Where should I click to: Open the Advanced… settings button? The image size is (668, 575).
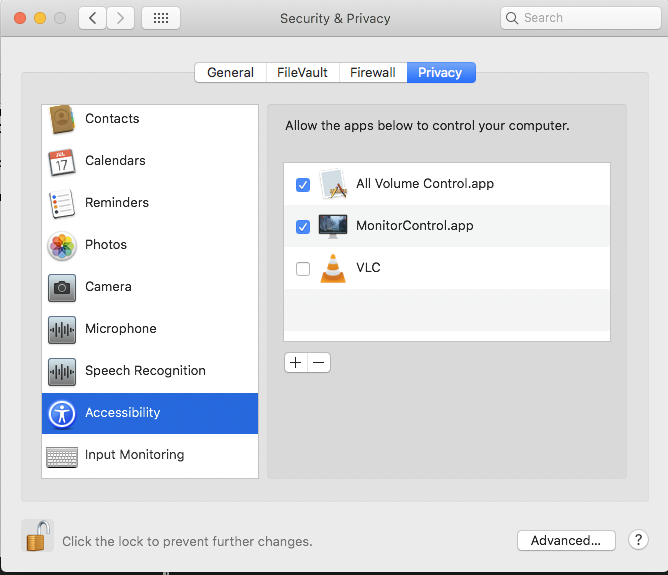coord(566,540)
